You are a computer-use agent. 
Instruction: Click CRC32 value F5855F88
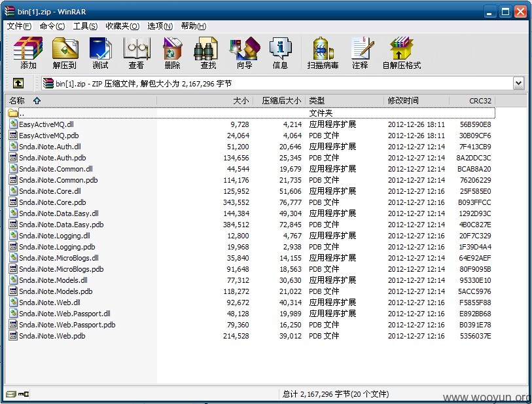tap(475, 303)
